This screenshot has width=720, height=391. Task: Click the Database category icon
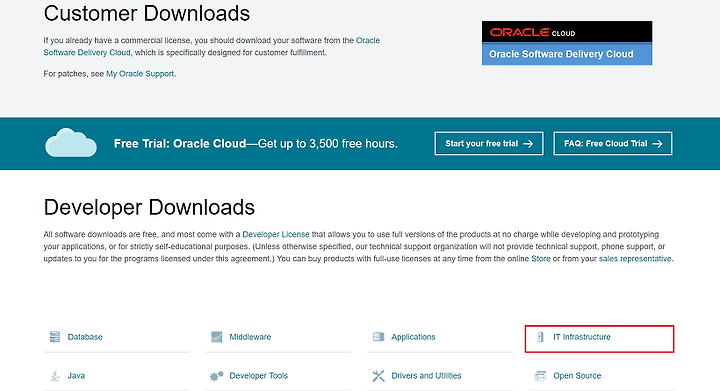point(55,337)
